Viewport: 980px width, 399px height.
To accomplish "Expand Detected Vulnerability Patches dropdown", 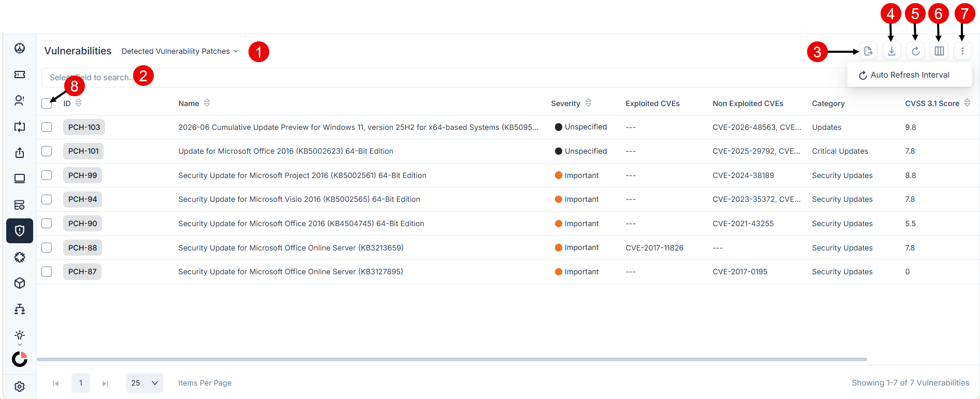I will [180, 51].
